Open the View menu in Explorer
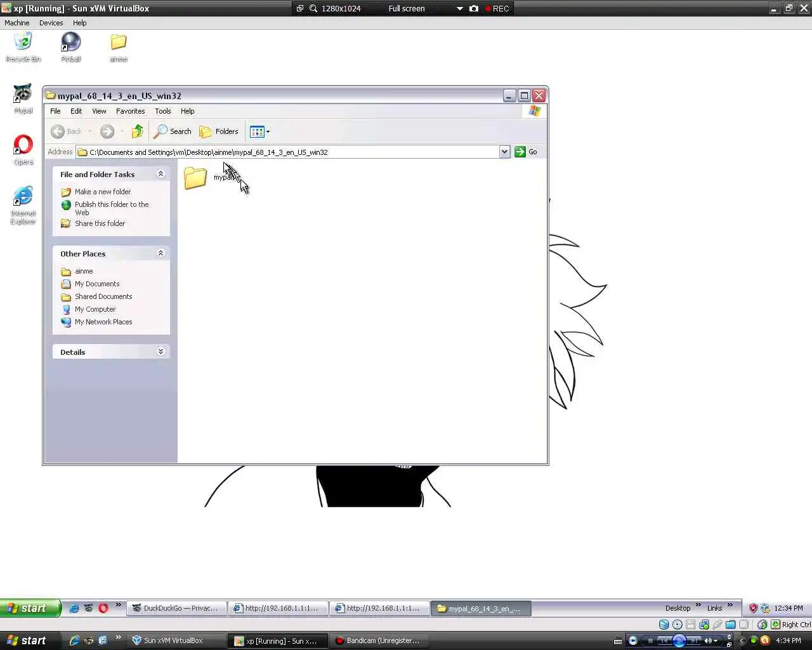Image resolution: width=812 pixels, height=650 pixels. [99, 111]
